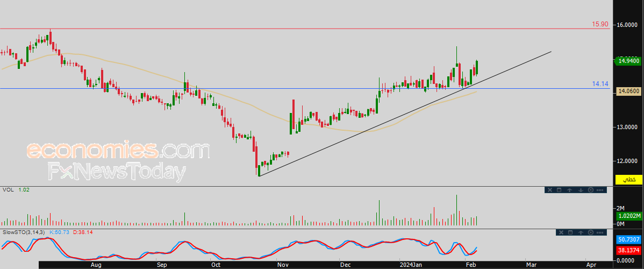Click the Dec label on time axis

pos(346,265)
